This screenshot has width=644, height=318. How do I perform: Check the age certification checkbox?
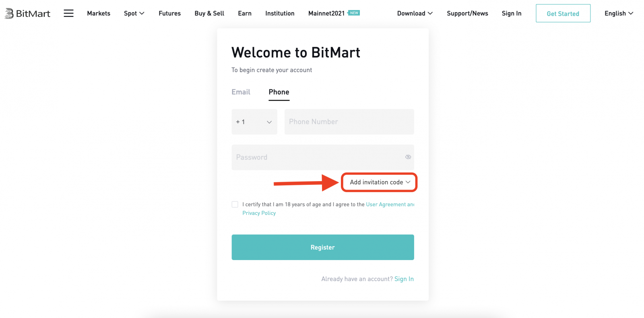(x=235, y=204)
